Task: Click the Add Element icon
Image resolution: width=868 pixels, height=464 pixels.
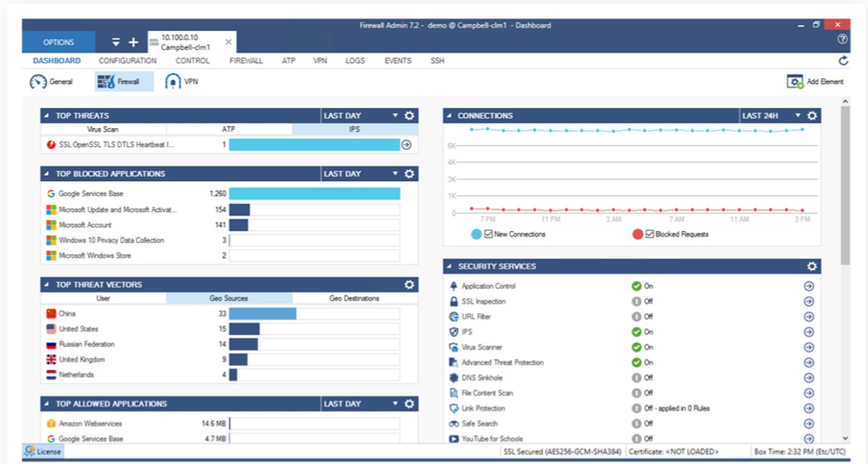Action: (x=793, y=81)
